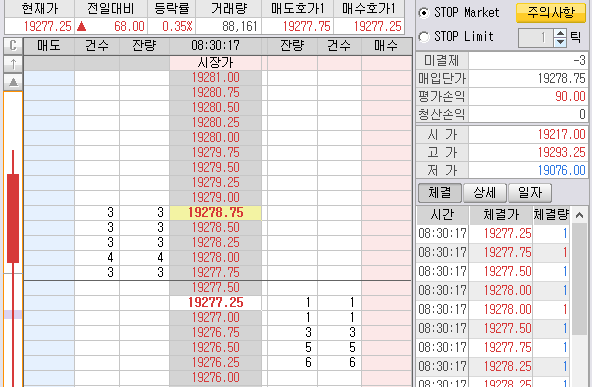Click the trades list scrollbar thumb
592x387 pixels.
pyautogui.click(x=580, y=279)
